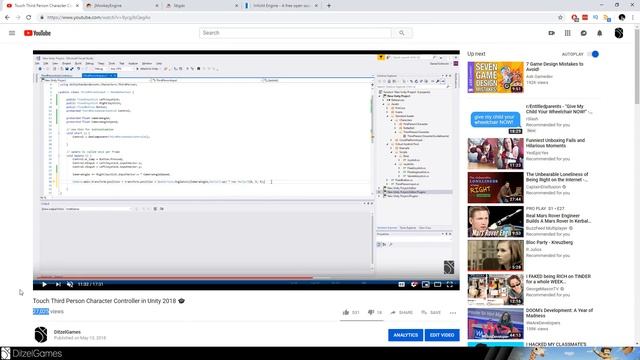
Task: Open "Bloc Party - Kreuzberg" video title
Action: point(549,242)
